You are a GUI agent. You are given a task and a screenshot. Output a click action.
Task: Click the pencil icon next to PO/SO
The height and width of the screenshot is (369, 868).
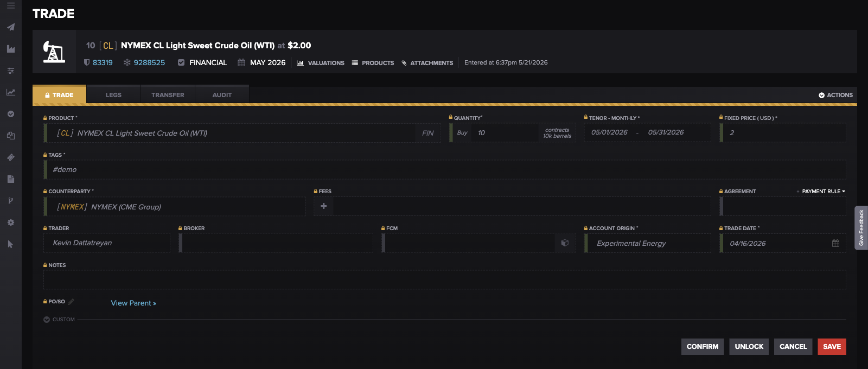71,302
